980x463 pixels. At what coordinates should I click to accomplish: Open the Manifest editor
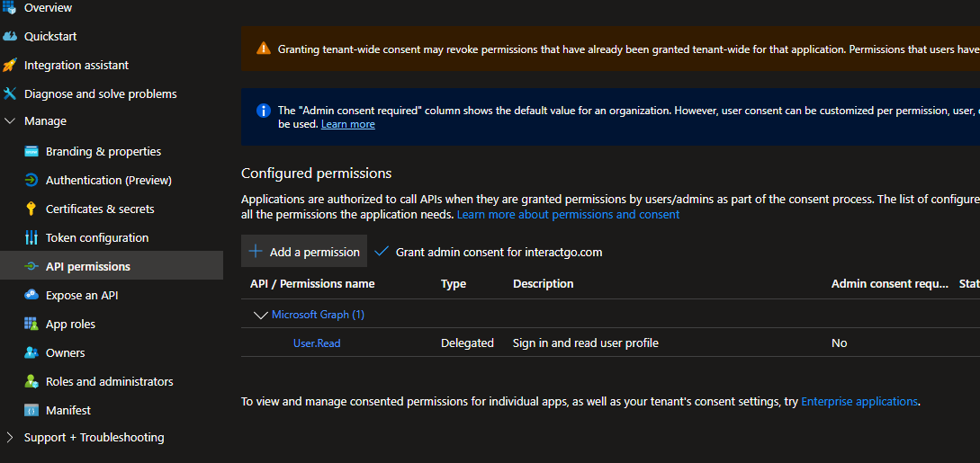pyautogui.click(x=68, y=410)
